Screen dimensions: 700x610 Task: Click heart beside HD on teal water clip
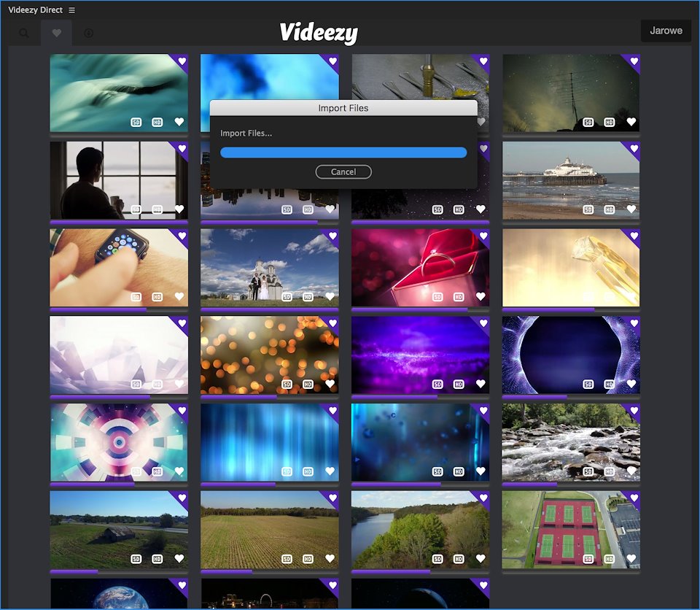click(x=179, y=122)
